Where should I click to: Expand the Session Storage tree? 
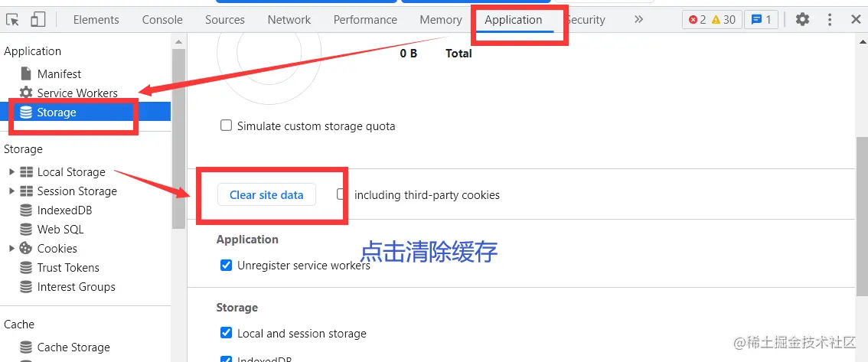pyautogui.click(x=11, y=191)
